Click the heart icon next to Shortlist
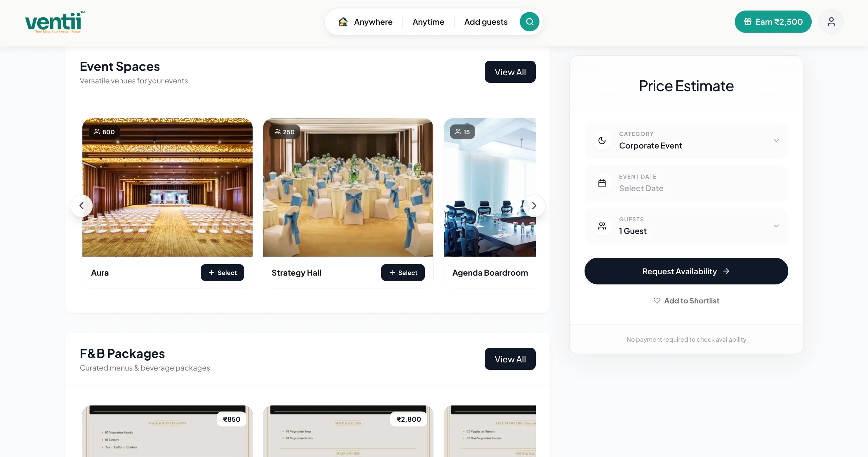 click(x=657, y=301)
